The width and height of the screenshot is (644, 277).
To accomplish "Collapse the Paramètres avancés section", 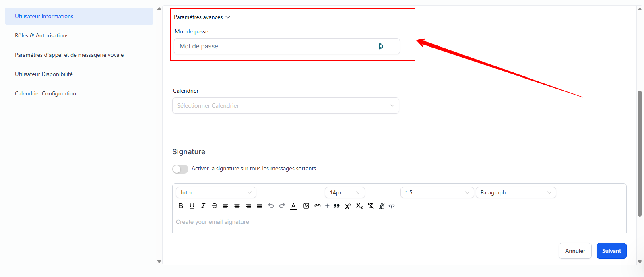I will (x=202, y=17).
